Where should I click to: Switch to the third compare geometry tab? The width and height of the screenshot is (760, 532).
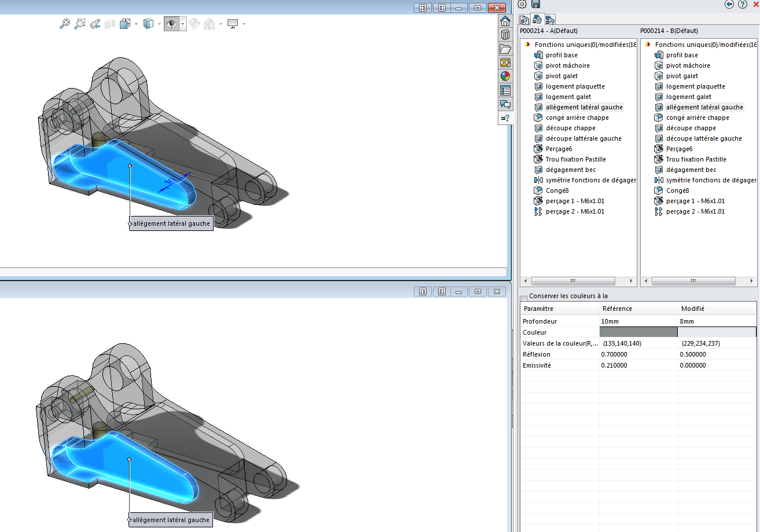(550, 20)
